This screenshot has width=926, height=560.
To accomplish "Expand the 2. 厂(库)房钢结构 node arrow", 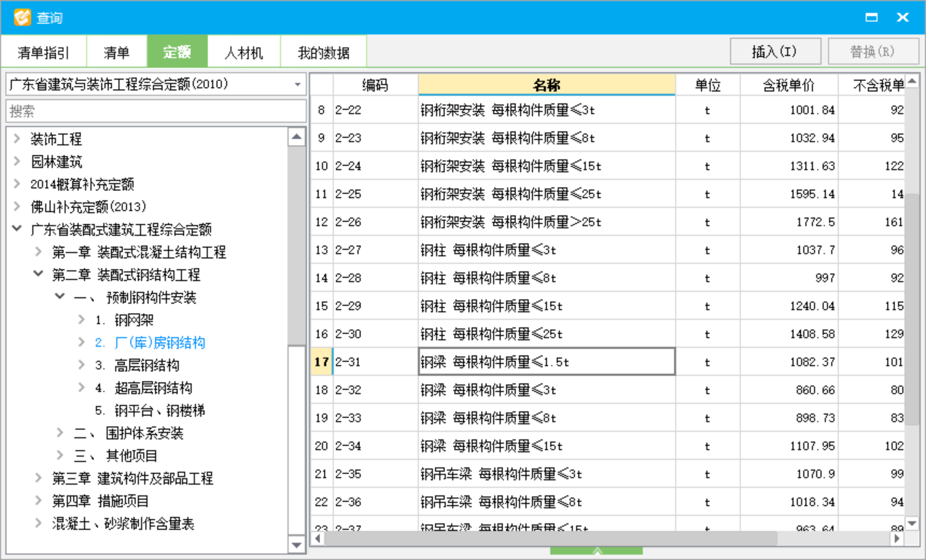I will [x=82, y=342].
